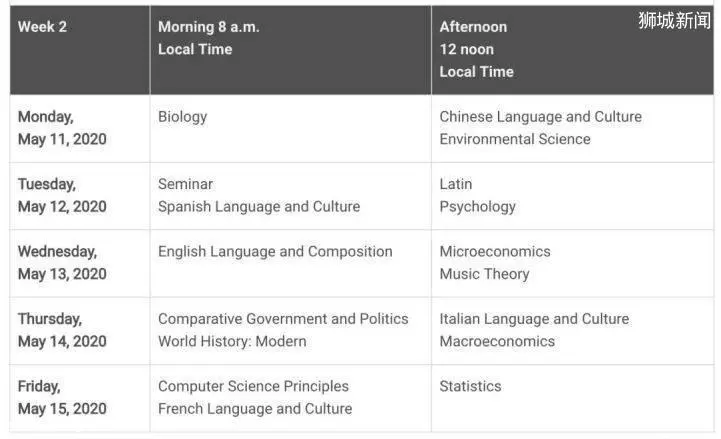Select the Biology exam entry

click(183, 117)
